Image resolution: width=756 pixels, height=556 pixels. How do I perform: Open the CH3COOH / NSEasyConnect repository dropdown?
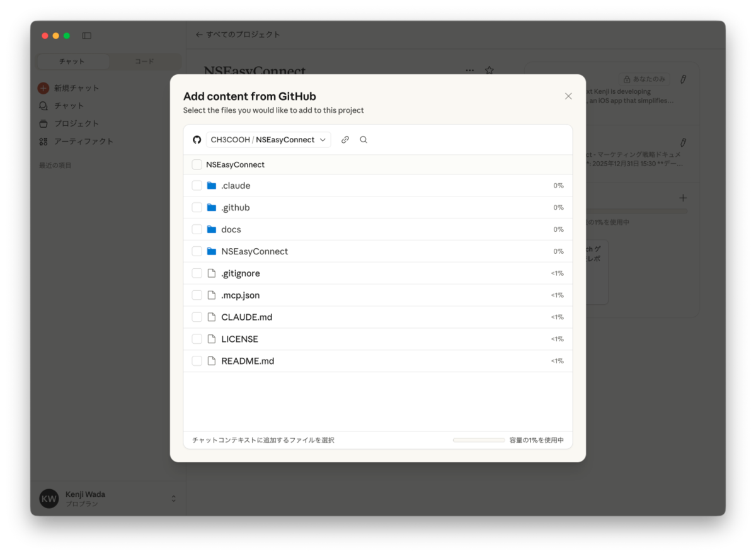pos(268,140)
